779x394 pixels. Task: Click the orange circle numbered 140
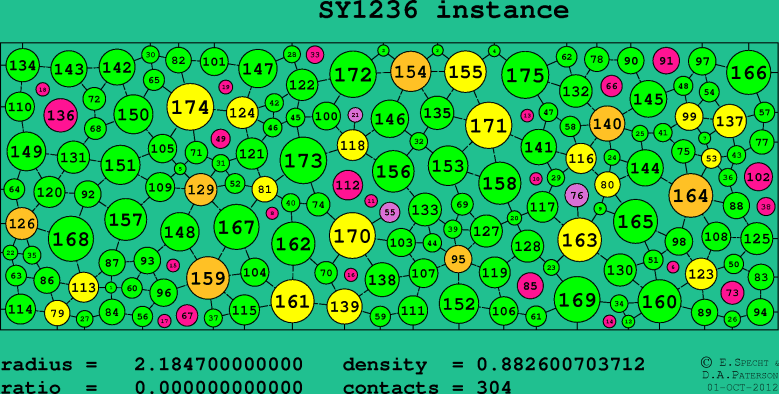coord(607,123)
